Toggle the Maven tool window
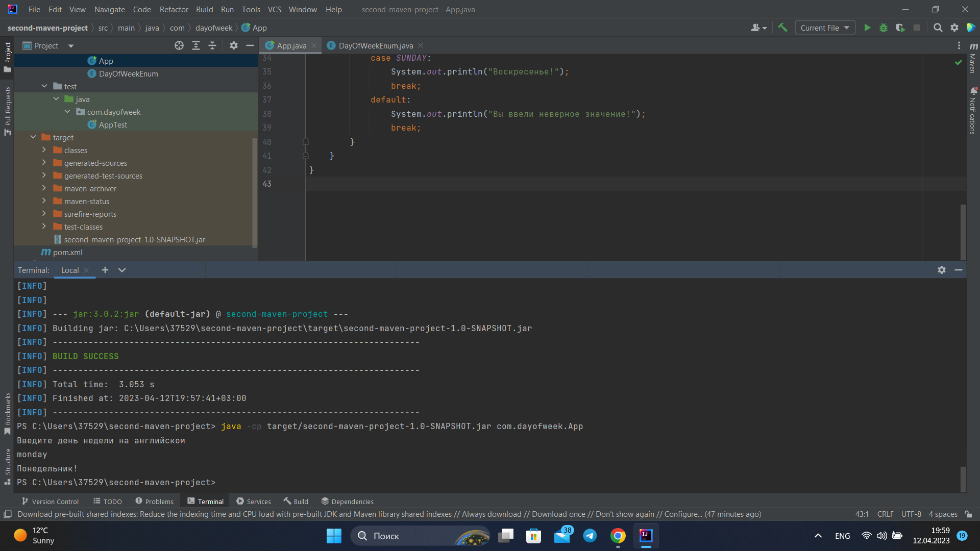This screenshot has height=551, width=980. [x=973, y=57]
